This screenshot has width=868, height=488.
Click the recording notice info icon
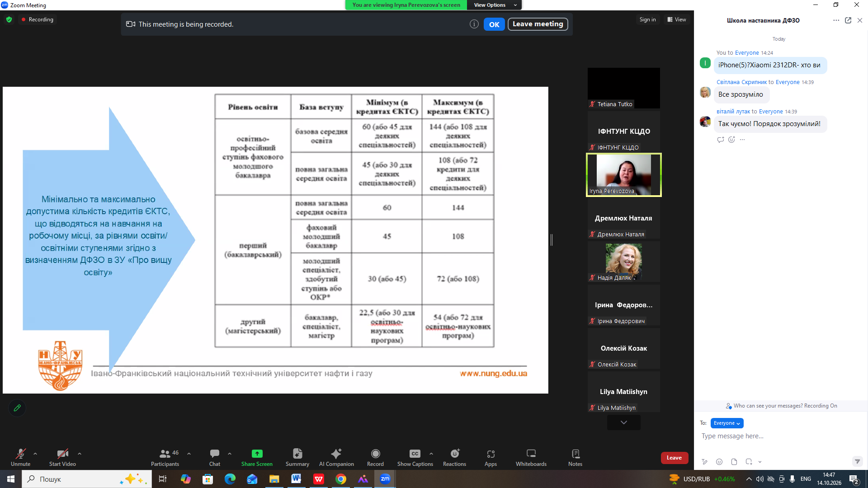pyautogui.click(x=474, y=24)
